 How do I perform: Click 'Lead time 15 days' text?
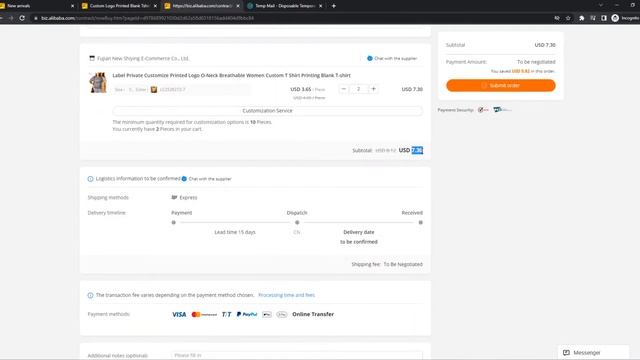click(x=235, y=232)
